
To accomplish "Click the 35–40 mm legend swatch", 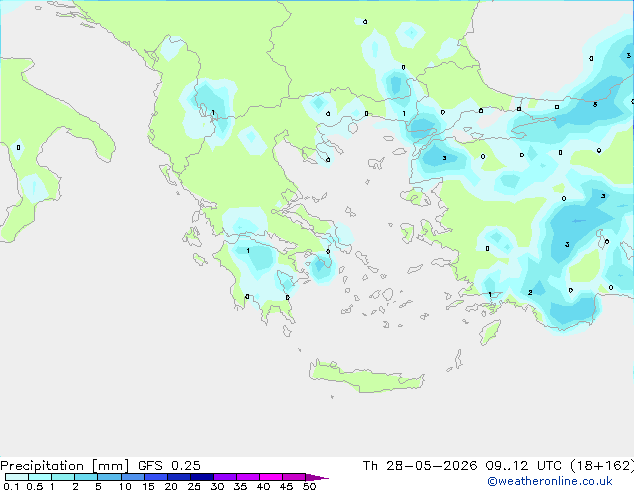I will tap(248, 477).
